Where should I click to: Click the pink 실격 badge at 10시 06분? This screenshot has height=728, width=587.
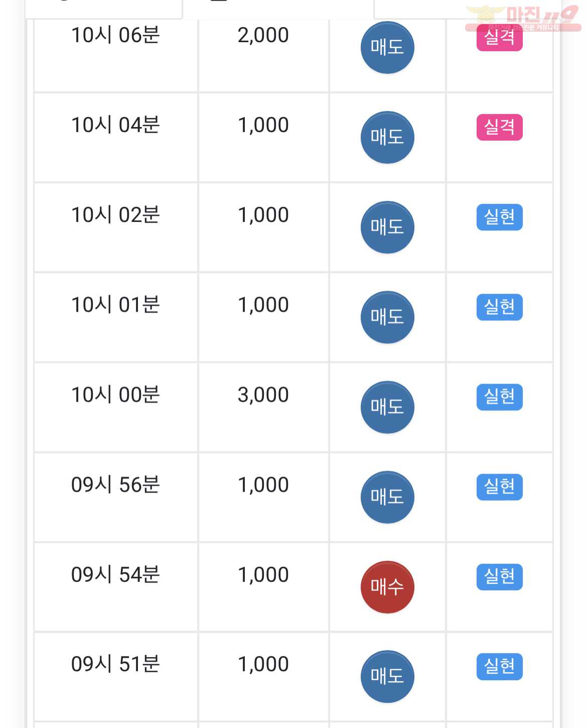tap(500, 38)
